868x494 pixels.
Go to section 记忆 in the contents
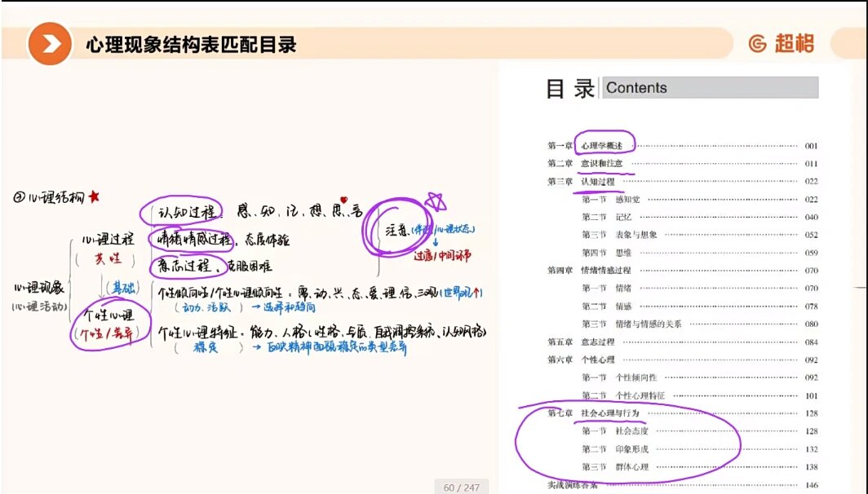click(x=700, y=217)
